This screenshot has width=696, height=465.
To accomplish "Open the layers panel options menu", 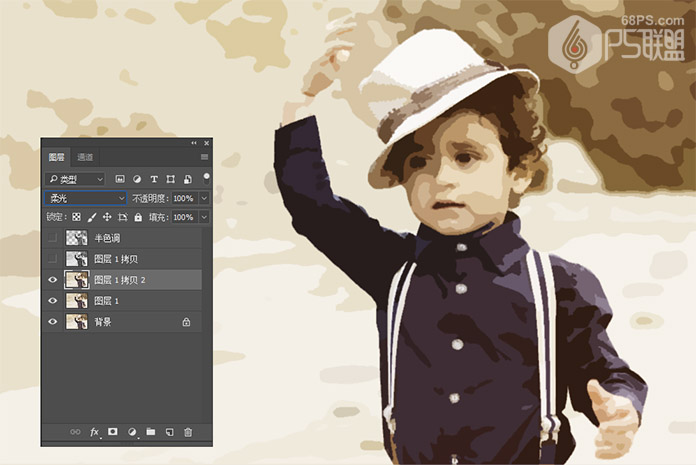I will (204, 157).
